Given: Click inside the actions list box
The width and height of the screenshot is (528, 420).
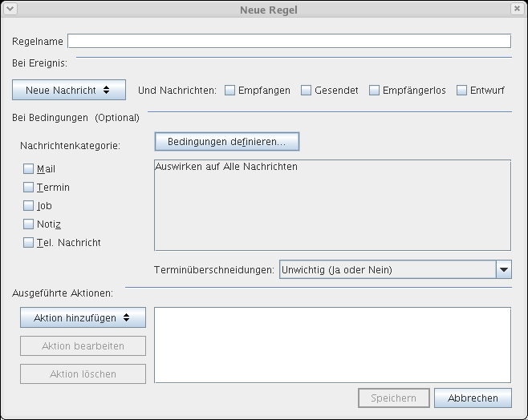Looking at the screenshot, I should [x=333, y=345].
